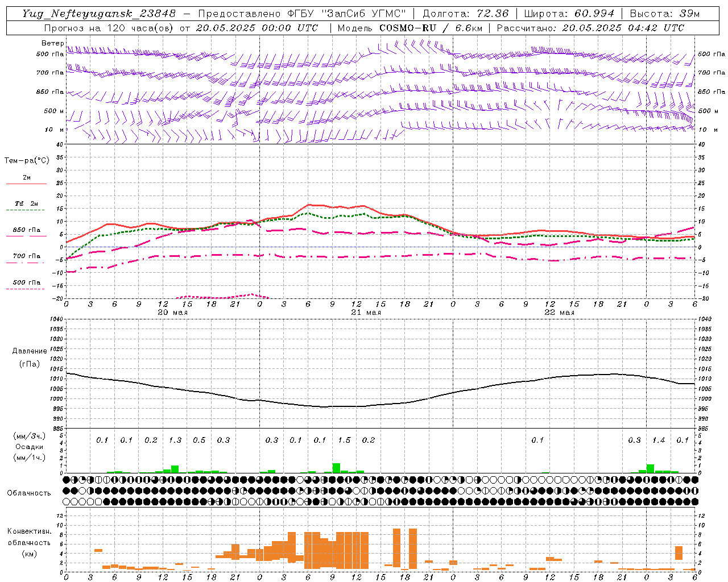Select the Тем-ра(°C) temperature panel label
This screenshot has width=728, height=582.
point(27,161)
